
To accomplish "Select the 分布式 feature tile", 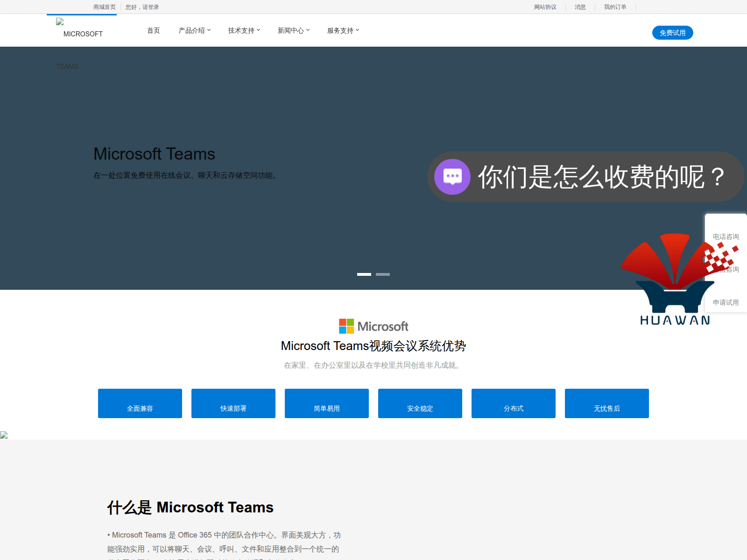I will (x=514, y=403).
